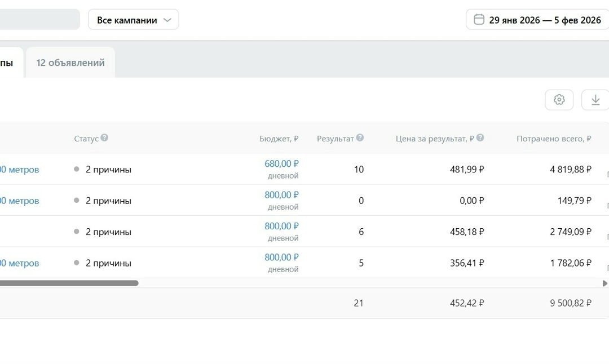609x364 pixels.
Task: Click 800,00 ₽ budget in third row
Action: (x=281, y=226)
